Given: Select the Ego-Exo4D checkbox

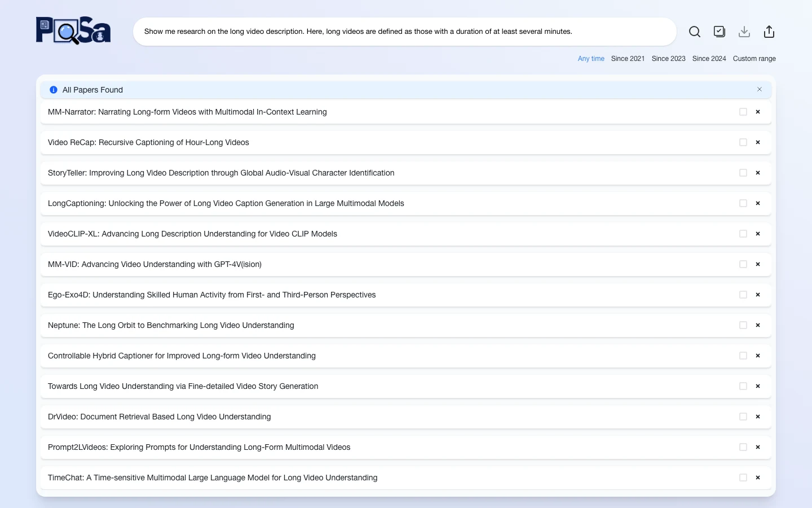Looking at the screenshot, I should click(743, 295).
